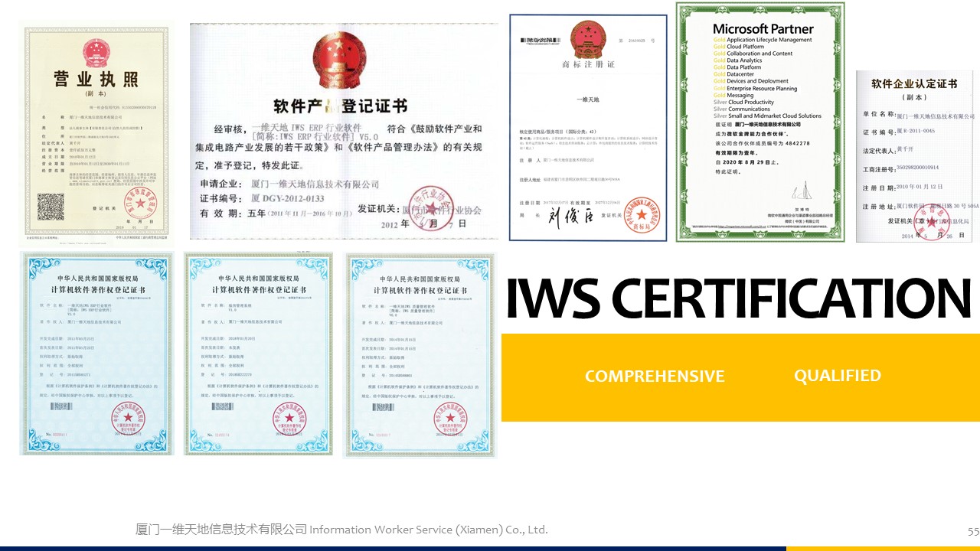
Task: Click the 商标注册证 heading text
Action: (x=588, y=65)
